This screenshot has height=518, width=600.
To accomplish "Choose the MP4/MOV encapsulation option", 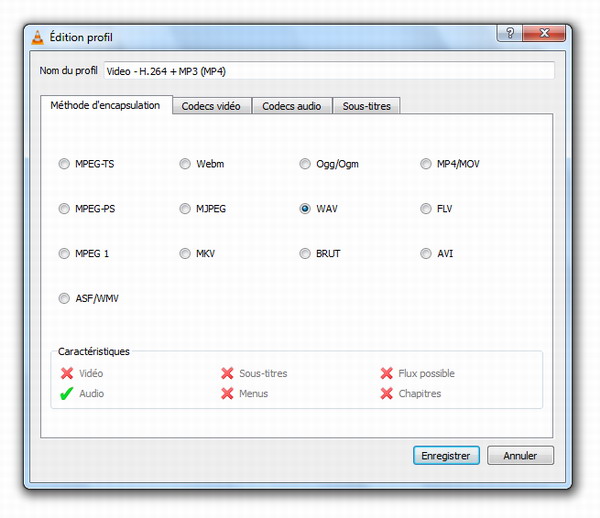I will coord(427,164).
